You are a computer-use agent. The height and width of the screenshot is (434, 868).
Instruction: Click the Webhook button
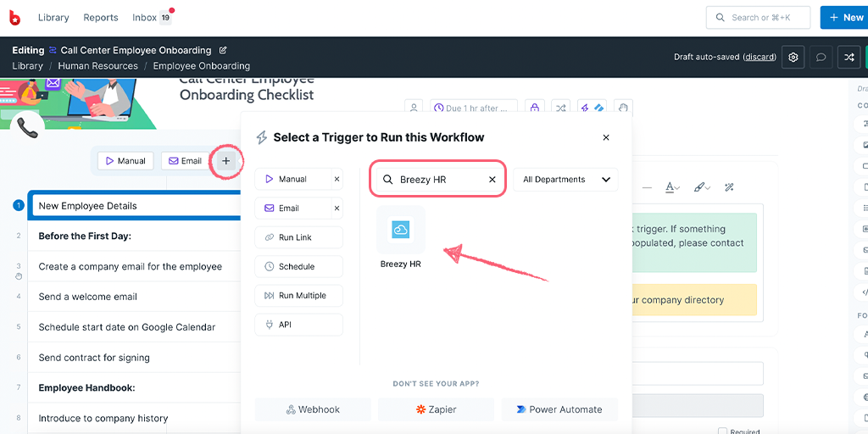point(313,409)
